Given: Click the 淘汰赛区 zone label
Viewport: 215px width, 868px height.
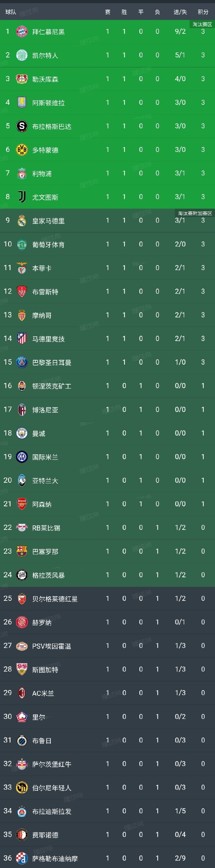Looking at the screenshot, I should pyautogui.click(x=202, y=24).
